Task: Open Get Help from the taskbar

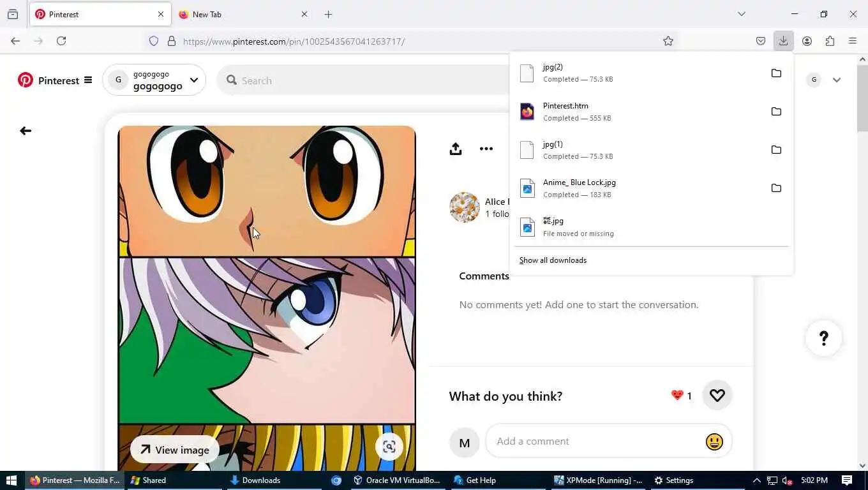Action: click(x=498, y=480)
